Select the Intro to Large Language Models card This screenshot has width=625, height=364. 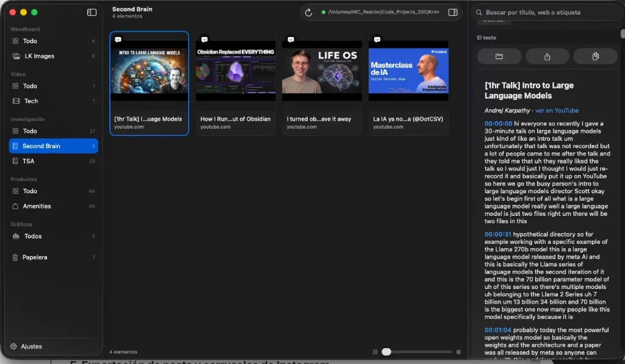(149, 84)
